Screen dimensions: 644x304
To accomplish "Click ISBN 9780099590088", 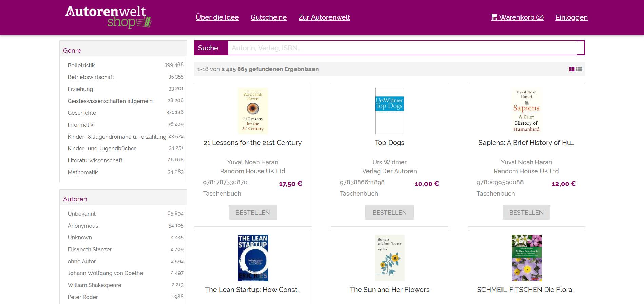I will (x=500, y=182).
